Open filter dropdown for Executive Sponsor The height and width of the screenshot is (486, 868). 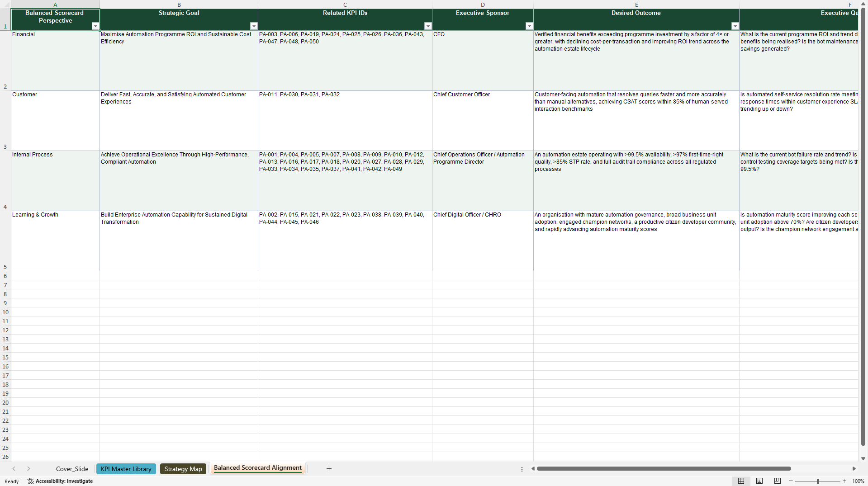click(x=529, y=26)
